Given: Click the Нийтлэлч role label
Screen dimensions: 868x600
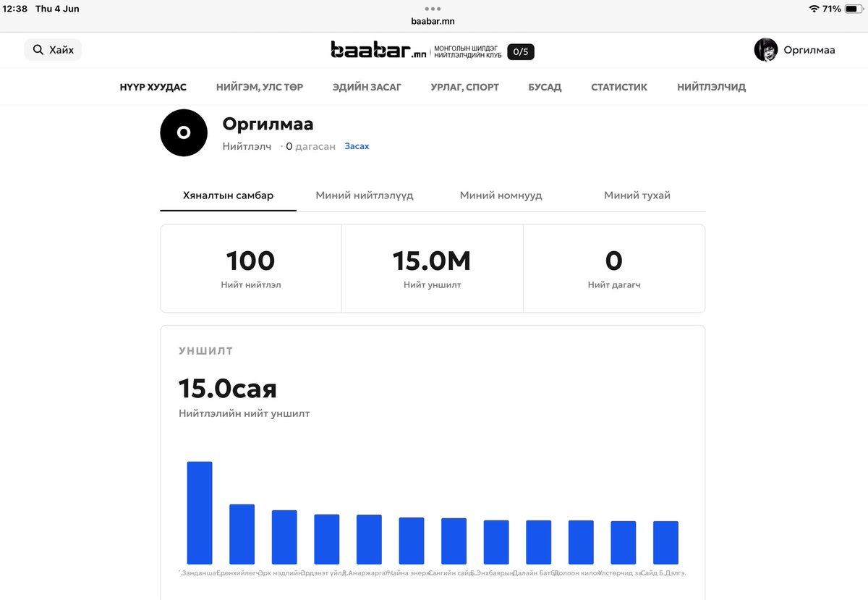Looking at the screenshot, I should pos(247,146).
